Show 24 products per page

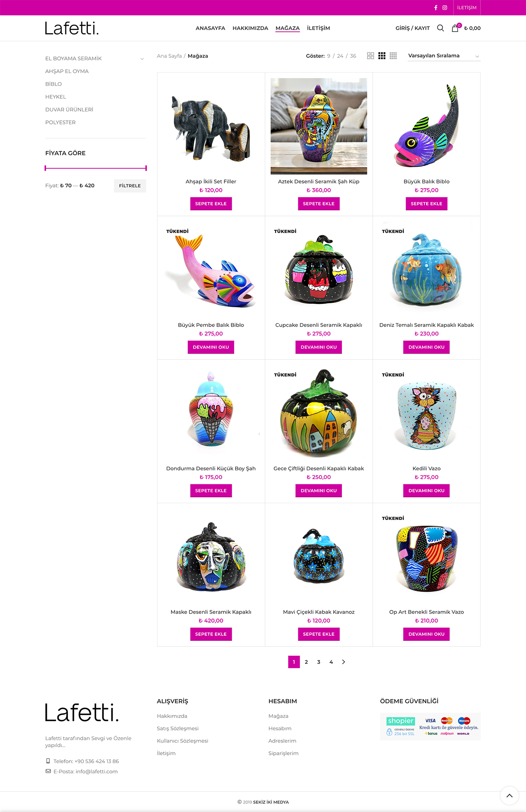[x=340, y=56]
